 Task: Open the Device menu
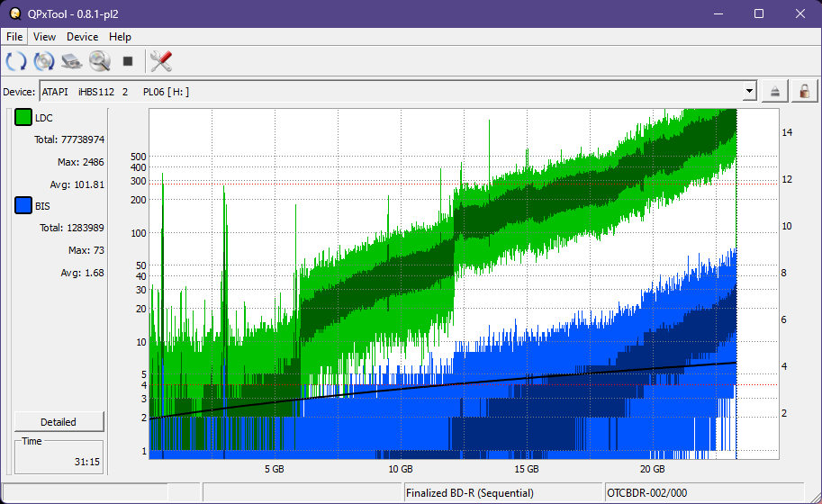coord(82,37)
